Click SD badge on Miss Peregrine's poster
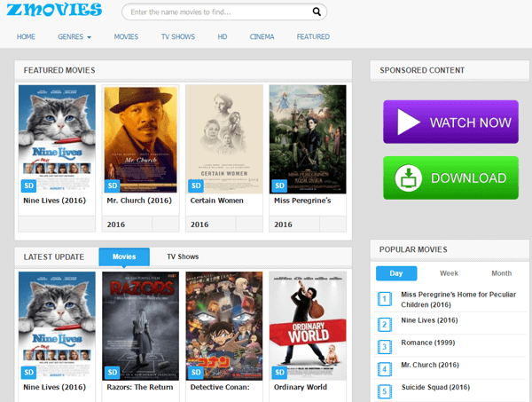This screenshot has height=402, width=532. click(279, 185)
